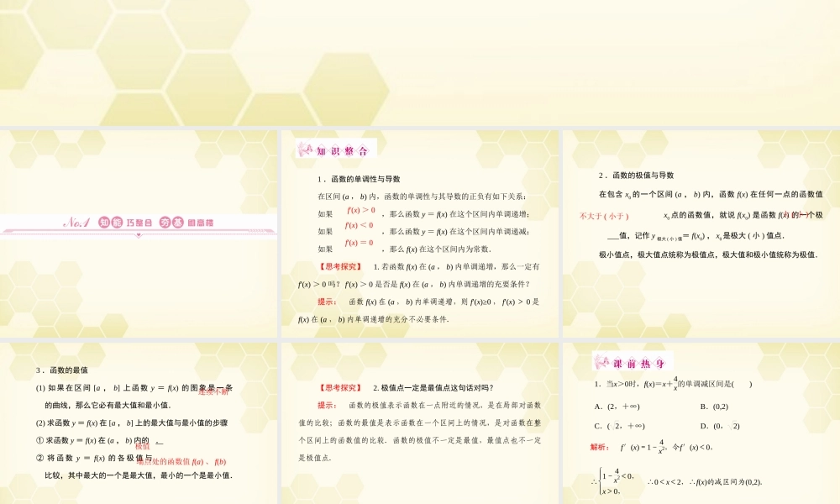840x504 pixels.
Task: Choose option A. (2, +∞)
Action: point(617,407)
